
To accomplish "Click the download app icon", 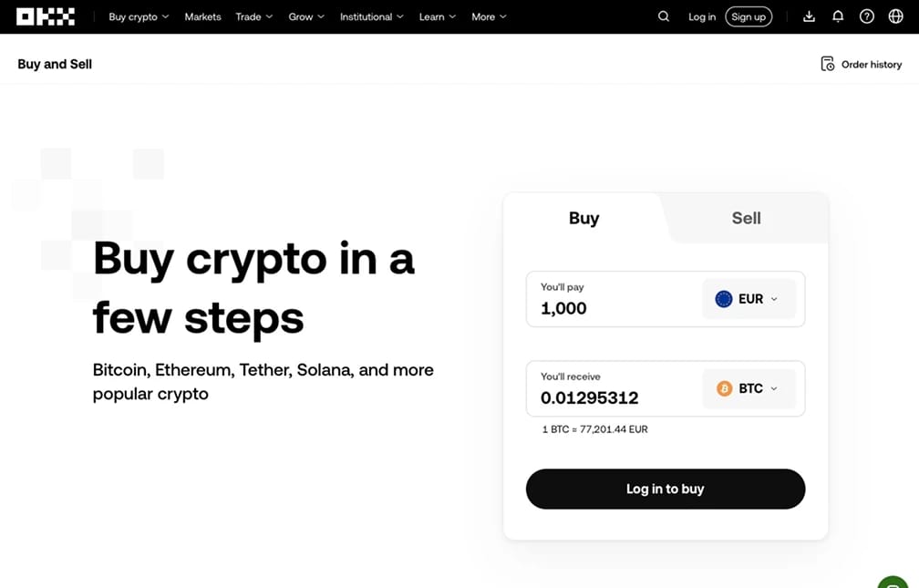I will pos(809,16).
